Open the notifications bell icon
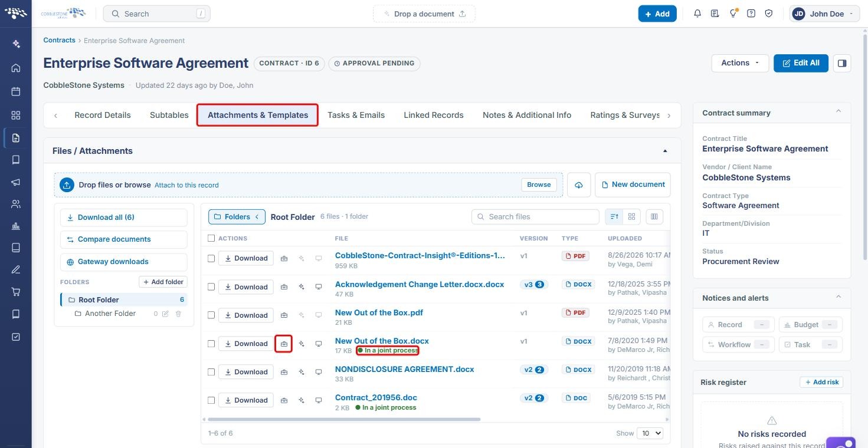Screen dimensions: 868x448 [697, 14]
